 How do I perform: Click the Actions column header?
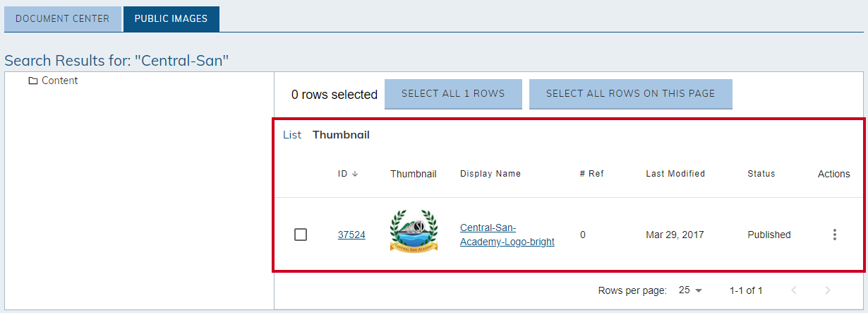tap(834, 174)
